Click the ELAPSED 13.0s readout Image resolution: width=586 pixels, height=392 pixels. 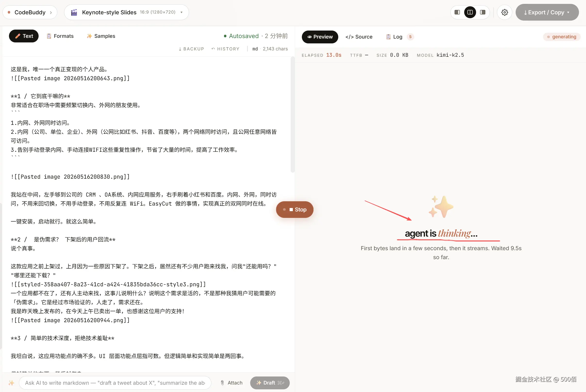click(x=321, y=55)
